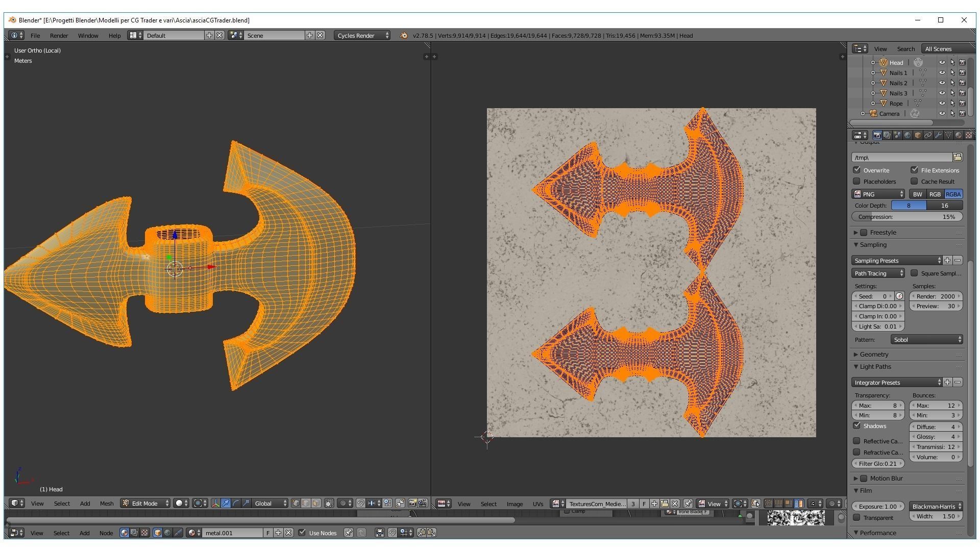
Task: Click the OpenGL render image camera icon
Action: pyautogui.click(x=412, y=503)
